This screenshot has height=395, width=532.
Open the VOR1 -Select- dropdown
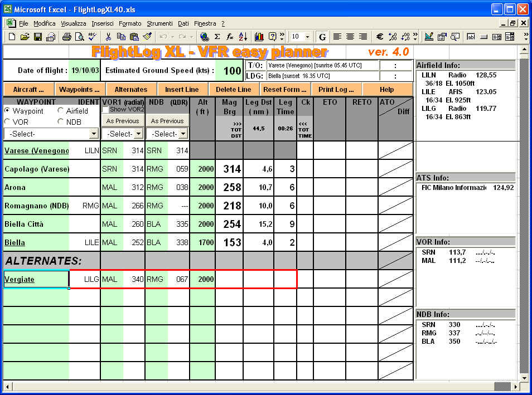click(138, 134)
